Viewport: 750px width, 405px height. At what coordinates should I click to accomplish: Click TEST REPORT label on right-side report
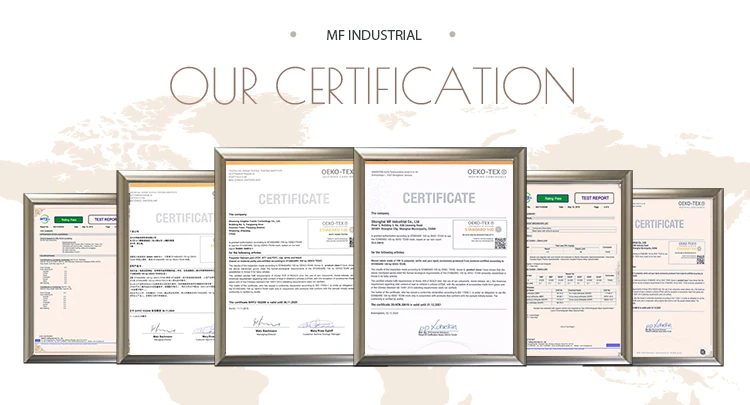point(595,198)
